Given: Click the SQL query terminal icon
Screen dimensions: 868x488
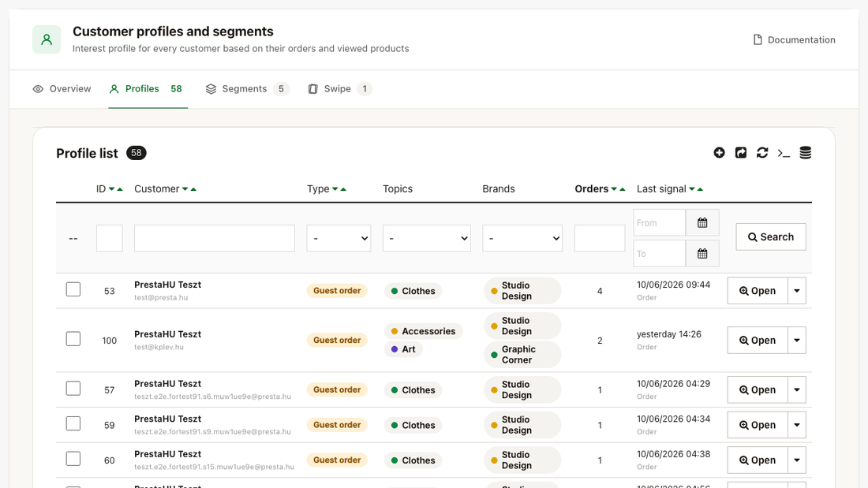Looking at the screenshot, I should (x=784, y=153).
